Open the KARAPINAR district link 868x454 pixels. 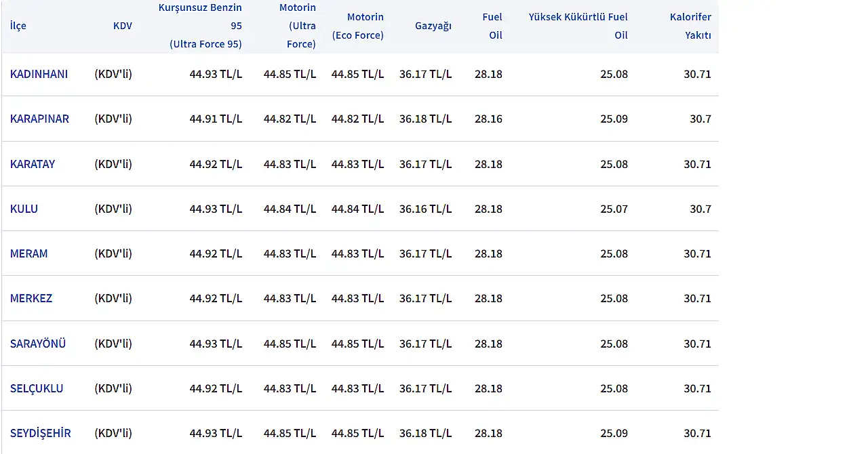39,119
